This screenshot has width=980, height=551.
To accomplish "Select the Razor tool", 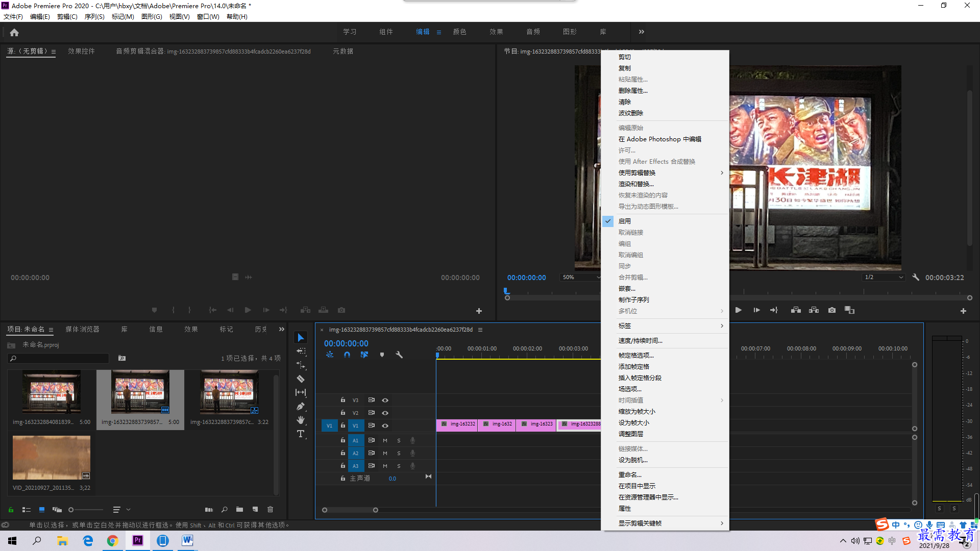I will (301, 379).
